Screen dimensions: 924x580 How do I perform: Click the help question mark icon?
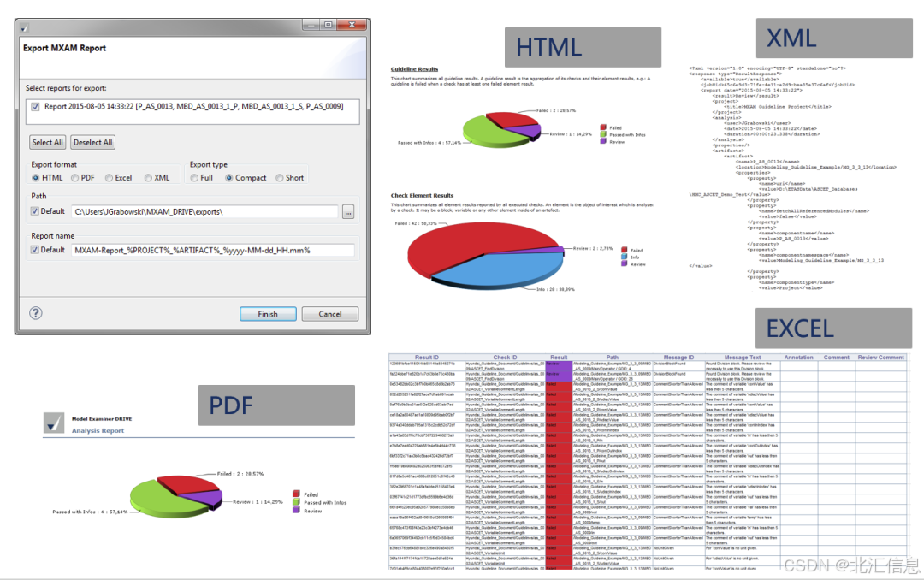coord(36,313)
